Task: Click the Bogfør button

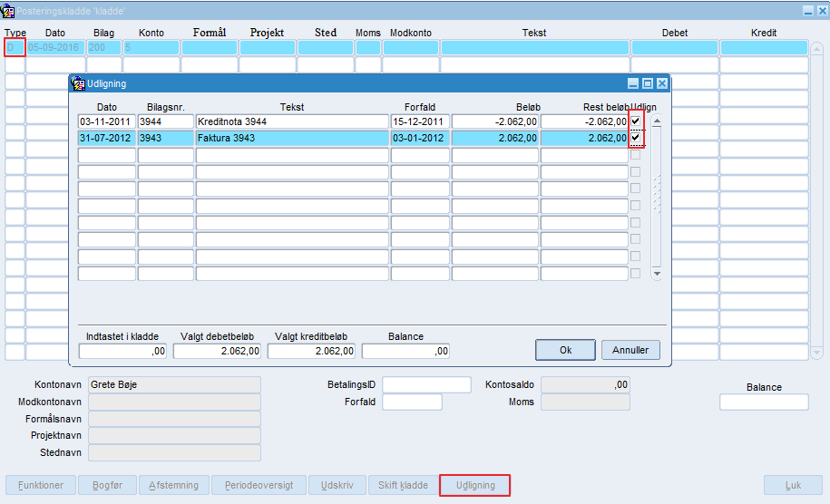Action: [x=107, y=485]
